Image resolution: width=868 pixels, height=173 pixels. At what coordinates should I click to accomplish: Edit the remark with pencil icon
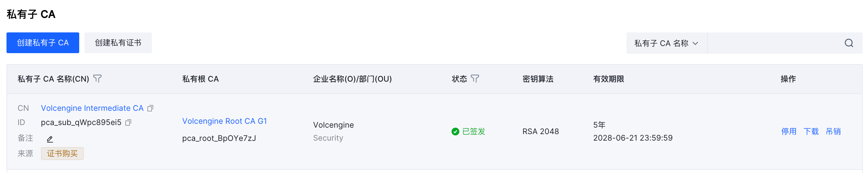50,139
